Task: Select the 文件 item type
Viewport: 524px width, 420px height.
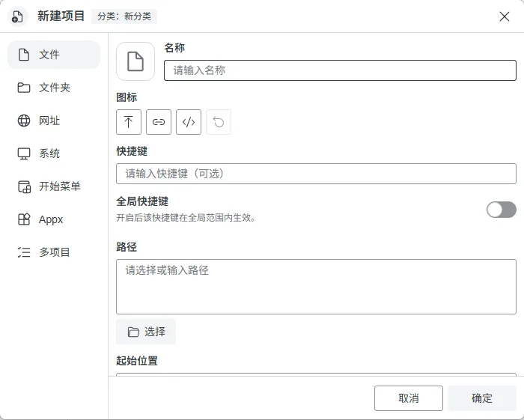Action: pos(54,55)
